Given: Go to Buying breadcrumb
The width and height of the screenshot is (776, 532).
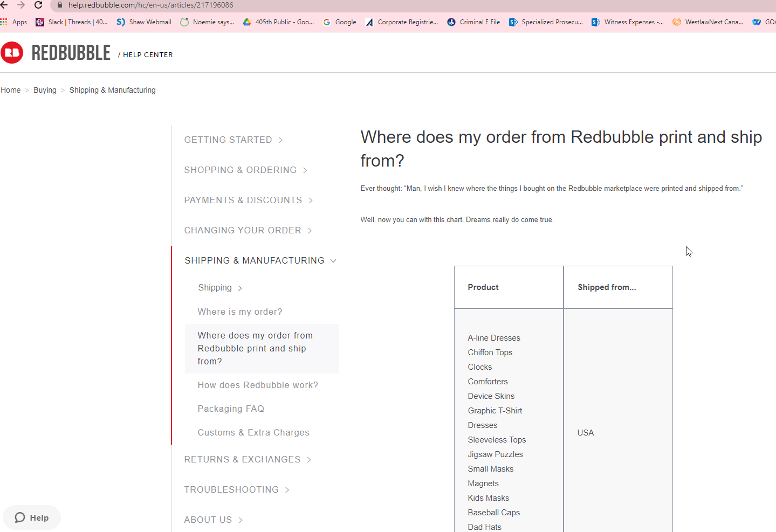Looking at the screenshot, I should click(x=45, y=90).
